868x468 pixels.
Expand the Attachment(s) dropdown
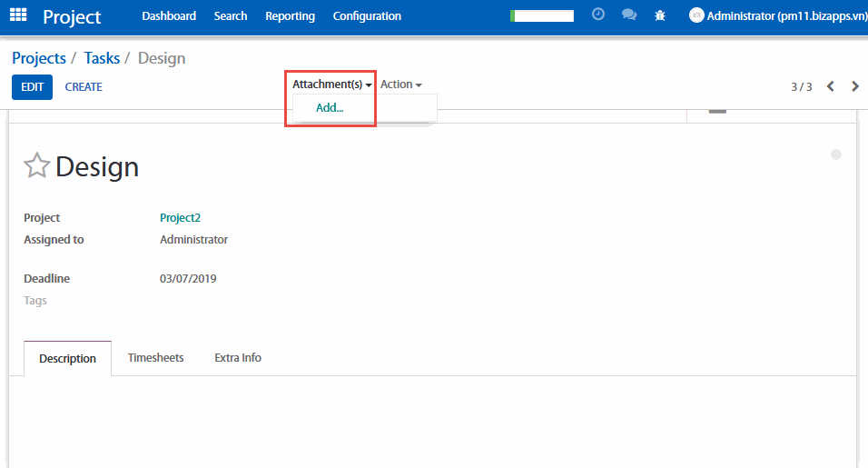(331, 85)
